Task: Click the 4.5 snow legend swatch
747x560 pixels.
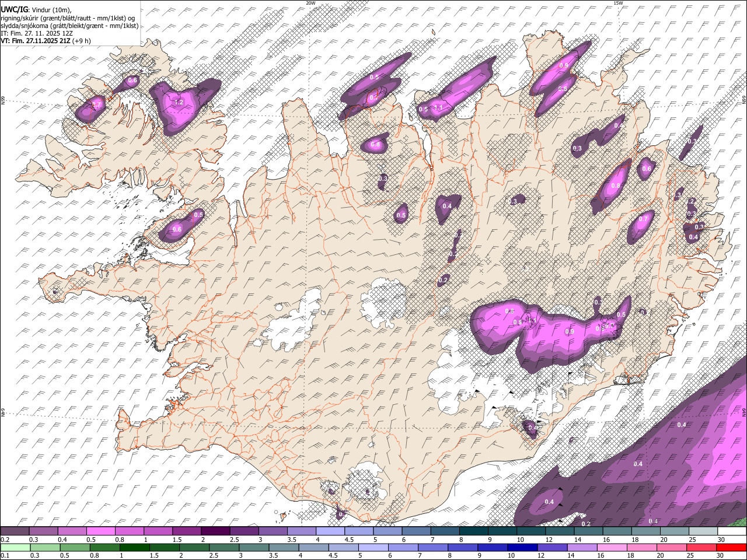Action: coord(358,531)
